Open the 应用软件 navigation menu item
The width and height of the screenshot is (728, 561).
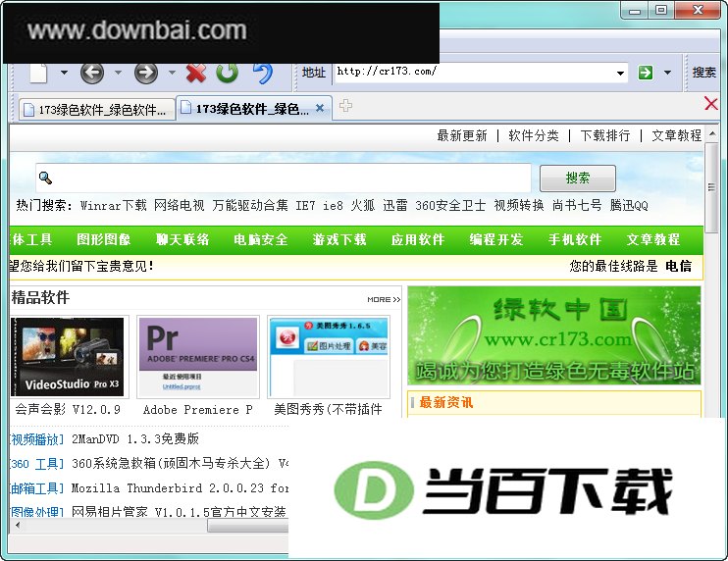click(418, 239)
